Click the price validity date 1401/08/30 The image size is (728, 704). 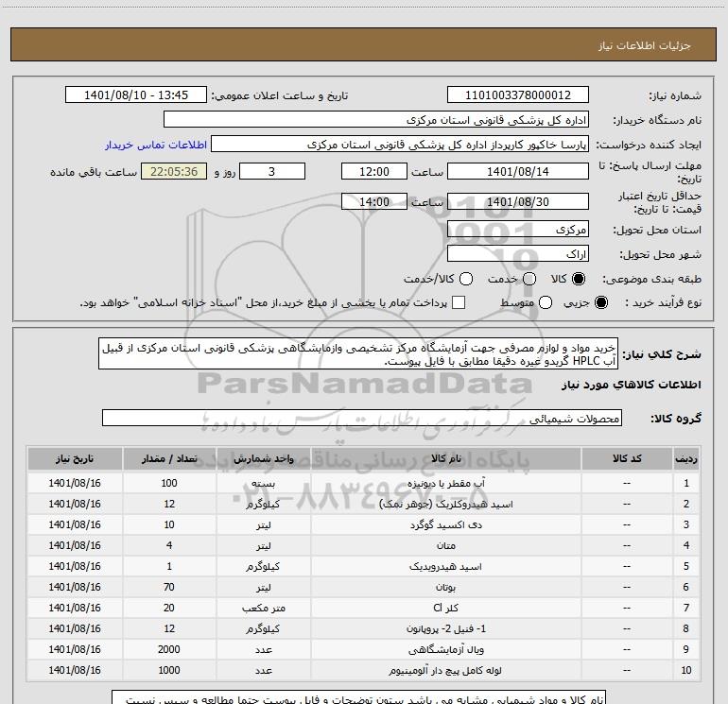(518, 201)
